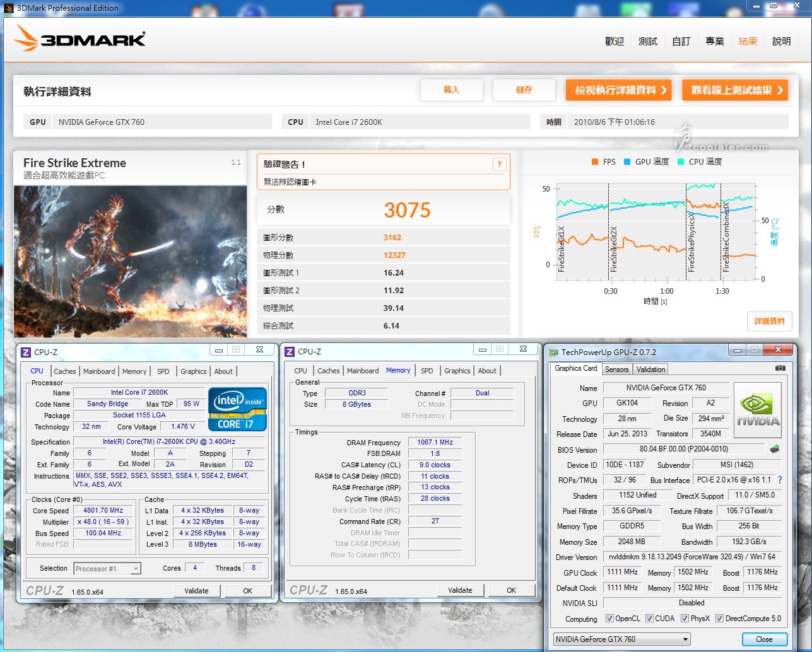The image size is (812, 652).
Task: Switch to Sensors tab in GPU-Z
Action: click(617, 370)
